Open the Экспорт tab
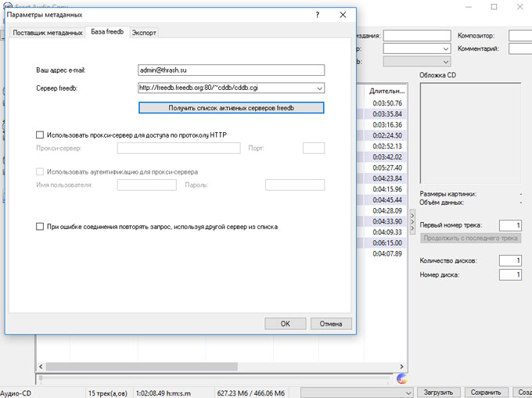This screenshot has width=532, height=398. pyautogui.click(x=144, y=33)
